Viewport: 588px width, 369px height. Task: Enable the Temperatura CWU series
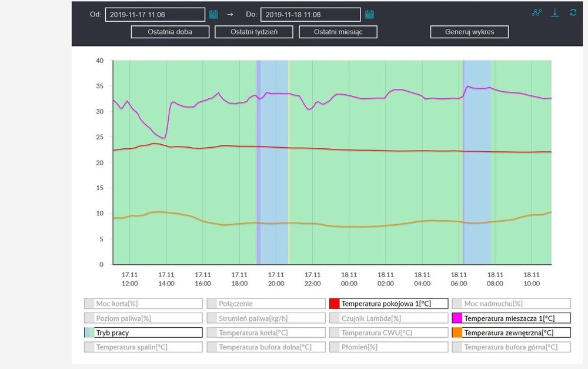[388, 333]
